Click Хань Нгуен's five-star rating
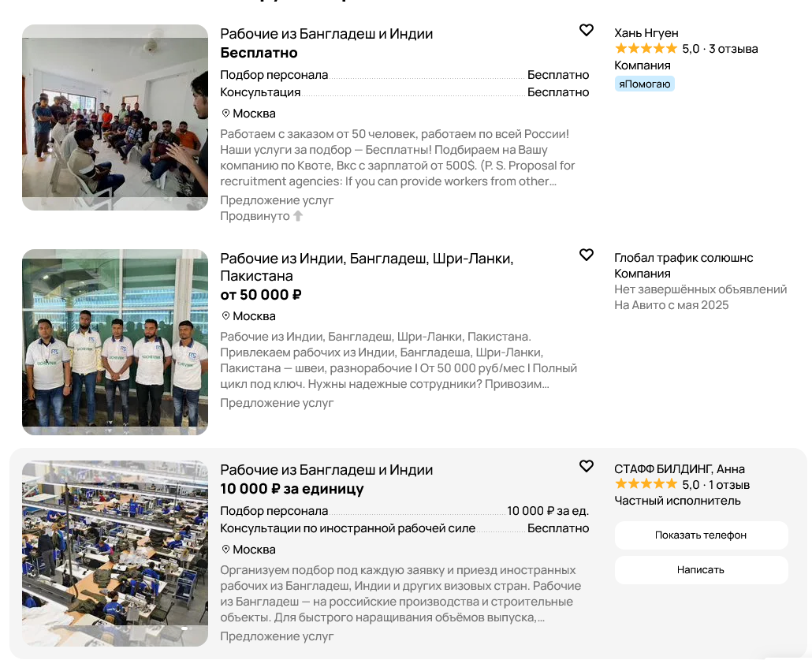812x660 pixels. click(x=646, y=49)
